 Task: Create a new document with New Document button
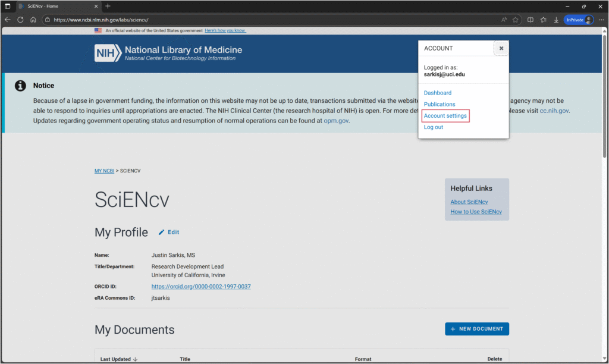coord(476,329)
